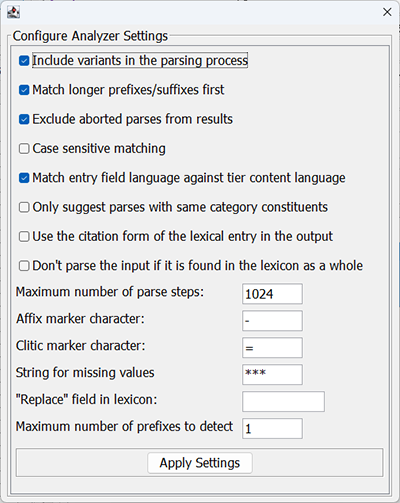The height and width of the screenshot is (503, 400).
Task: Enable Case sensitive matching
Action: point(24,149)
